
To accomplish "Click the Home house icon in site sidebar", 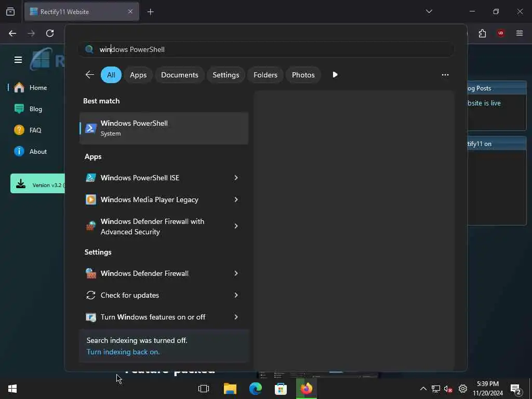I will [x=19, y=87].
